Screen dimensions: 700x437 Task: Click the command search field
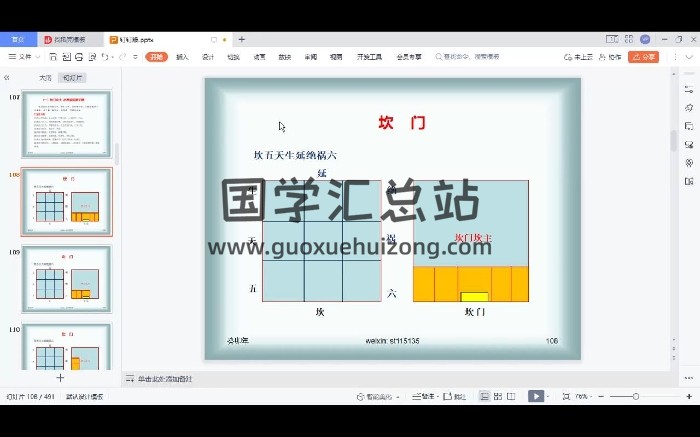click(x=467, y=57)
